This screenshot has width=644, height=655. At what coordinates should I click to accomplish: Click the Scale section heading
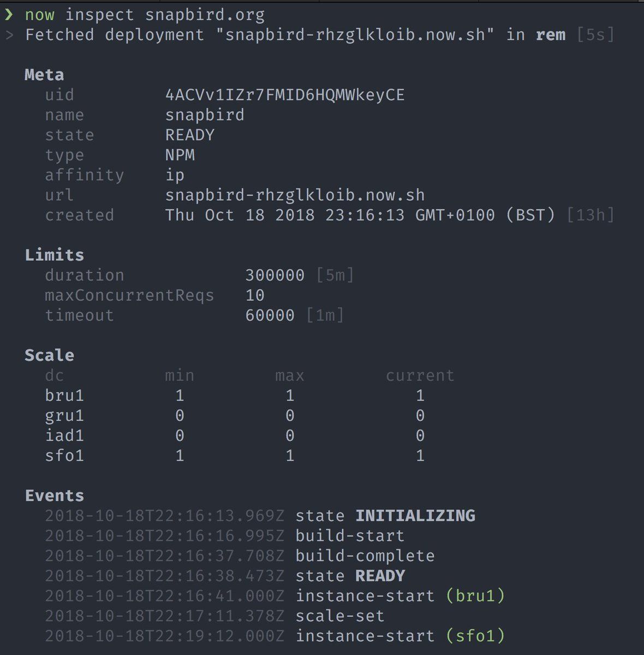[x=49, y=355]
